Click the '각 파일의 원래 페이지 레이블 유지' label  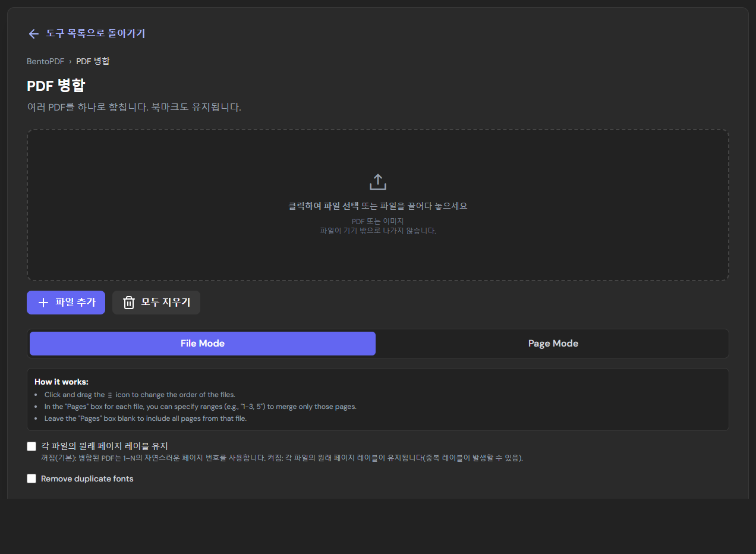[x=105, y=446]
